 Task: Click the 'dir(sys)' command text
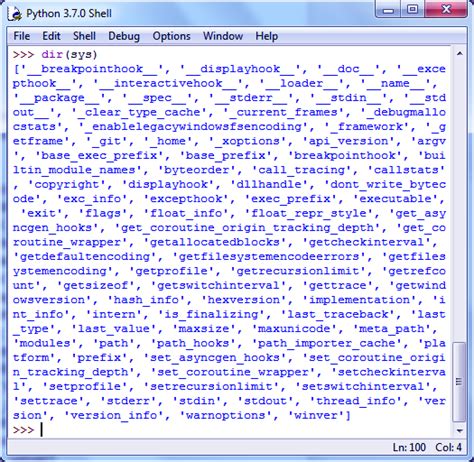[x=69, y=54]
